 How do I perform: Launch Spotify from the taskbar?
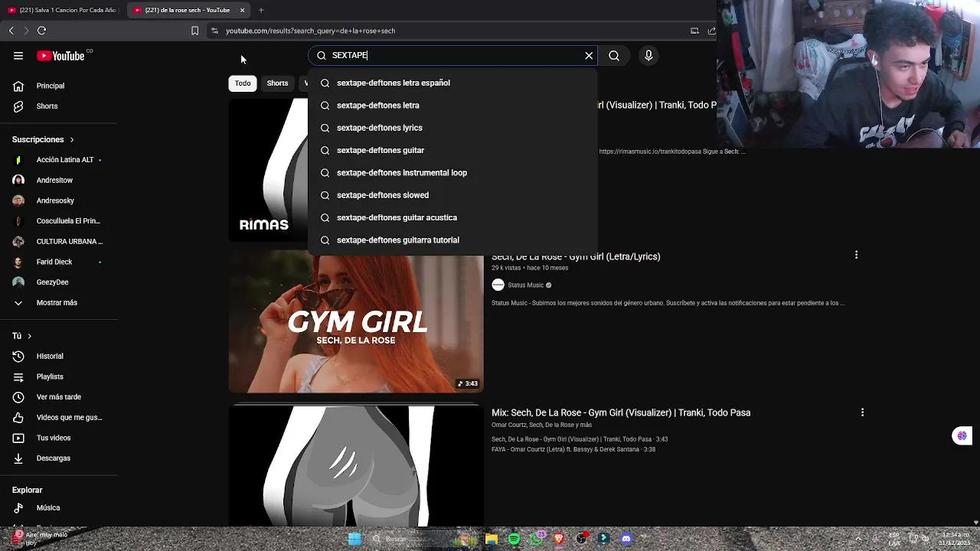514,539
